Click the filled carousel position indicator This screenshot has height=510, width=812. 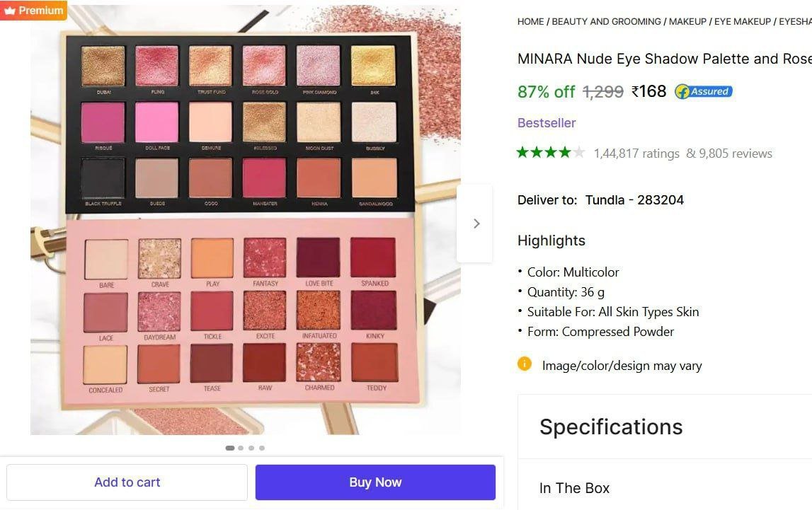click(x=230, y=448)
